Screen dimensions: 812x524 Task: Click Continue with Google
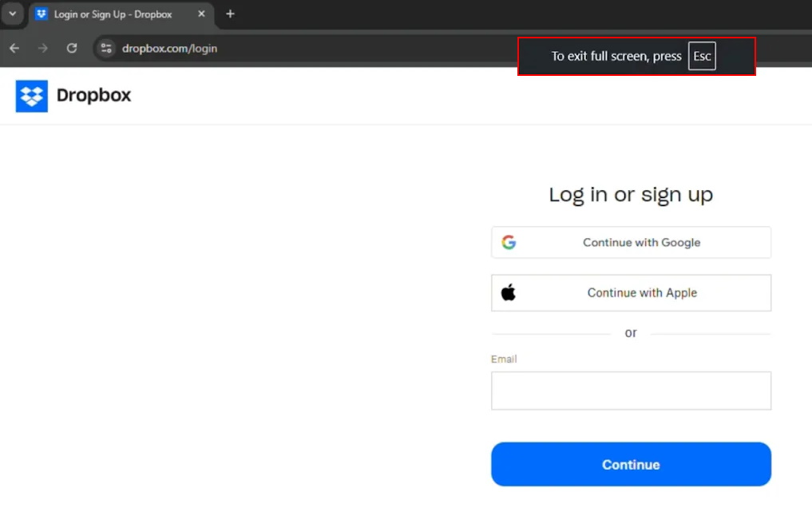(x=631, y=242)
